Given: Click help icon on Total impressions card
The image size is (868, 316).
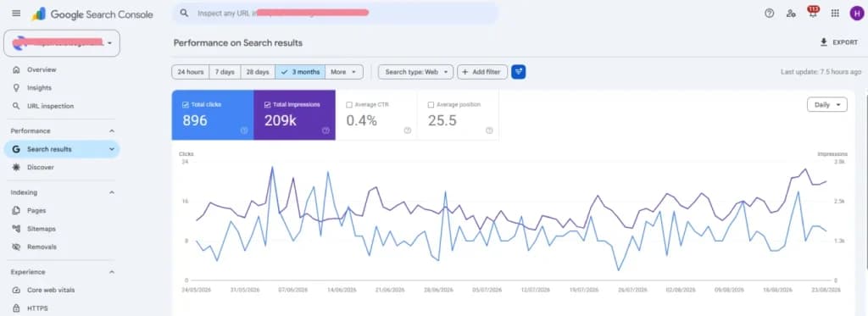Looking at the screenshot, I should click(x=325, y=130).
